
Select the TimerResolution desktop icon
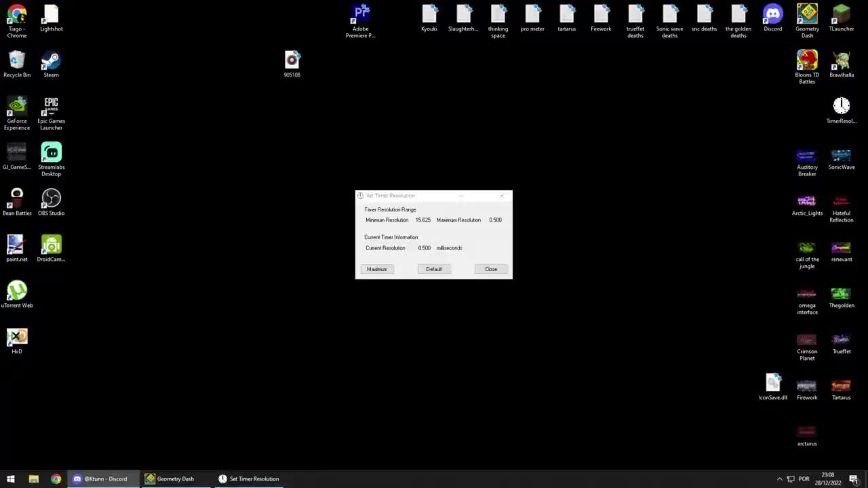click(x=842, y=107)
